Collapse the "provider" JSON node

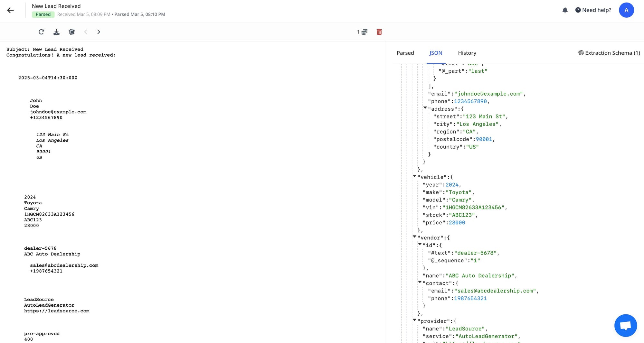[414, 320]
